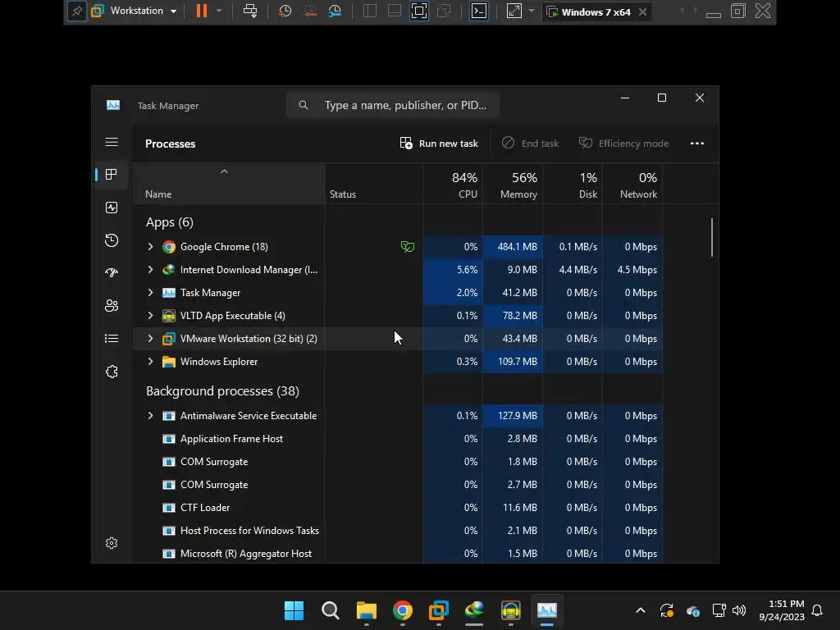Viewport: 840px width, 630px height.
Task: Click the End task button
Action: [x=530, y=143]
